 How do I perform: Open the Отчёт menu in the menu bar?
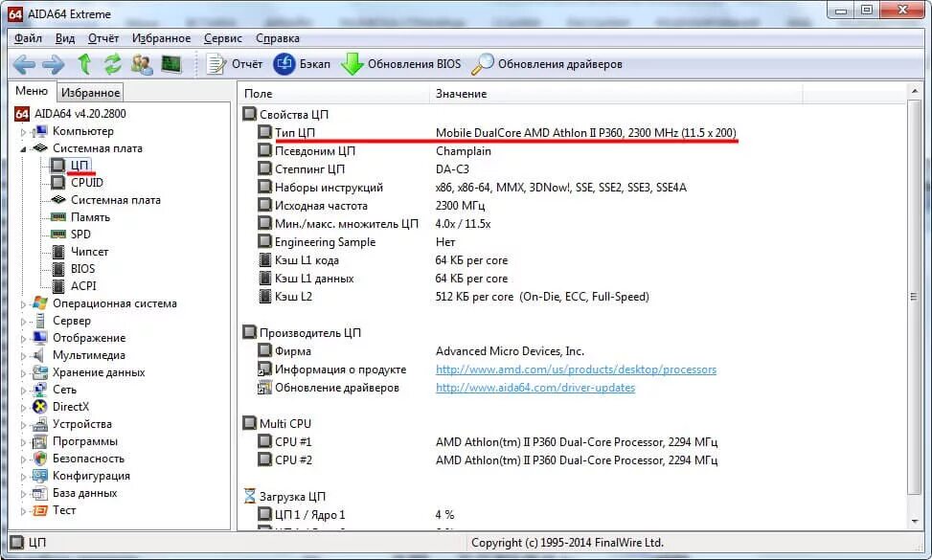[x=103, y=38]
